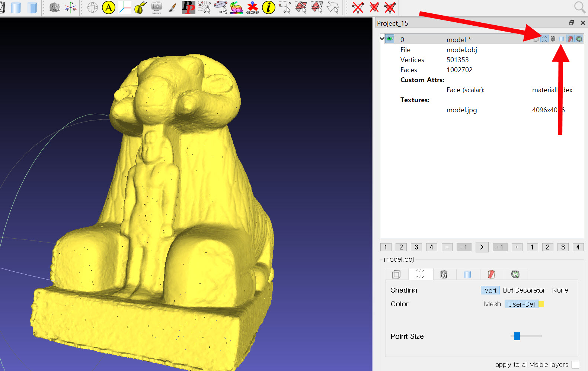The image size is (588, 371).
Task: Set Color to User-Def
Action: [521, 304]
